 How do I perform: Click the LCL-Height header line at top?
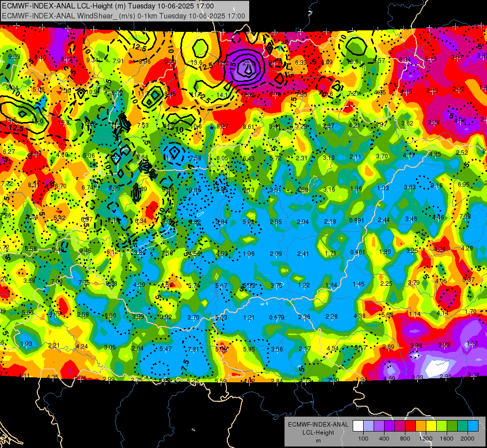click(108, 6)
